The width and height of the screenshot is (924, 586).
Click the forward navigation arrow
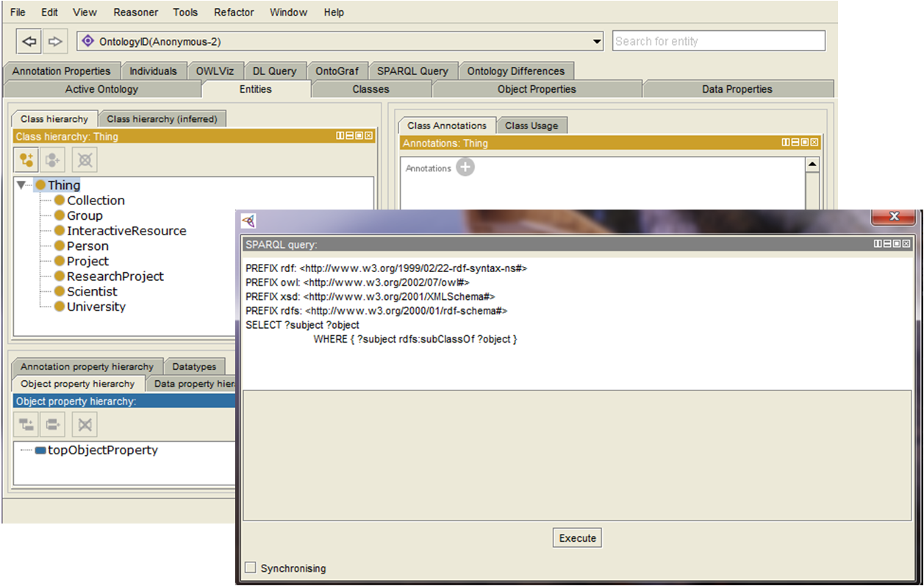point(55,41)
